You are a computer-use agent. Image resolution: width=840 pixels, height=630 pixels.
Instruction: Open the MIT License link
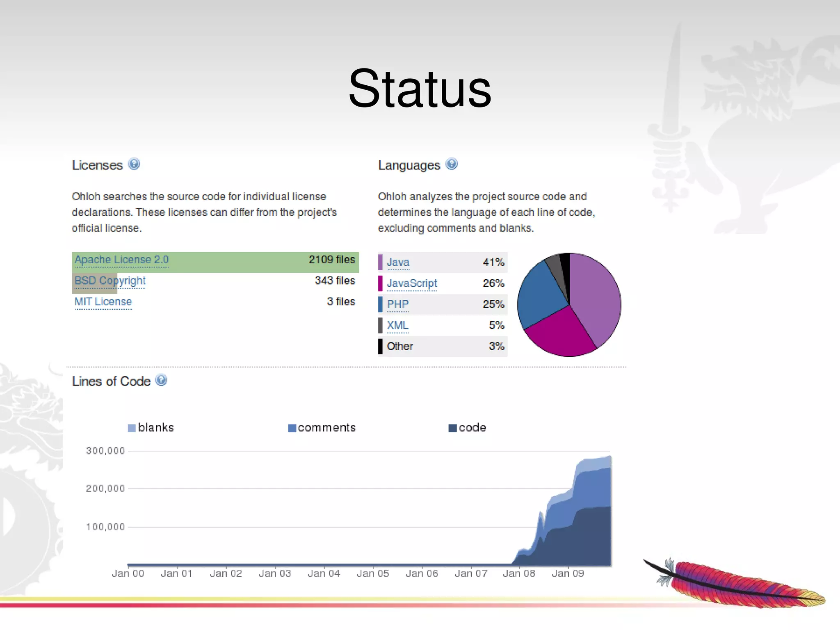point(103,302)
